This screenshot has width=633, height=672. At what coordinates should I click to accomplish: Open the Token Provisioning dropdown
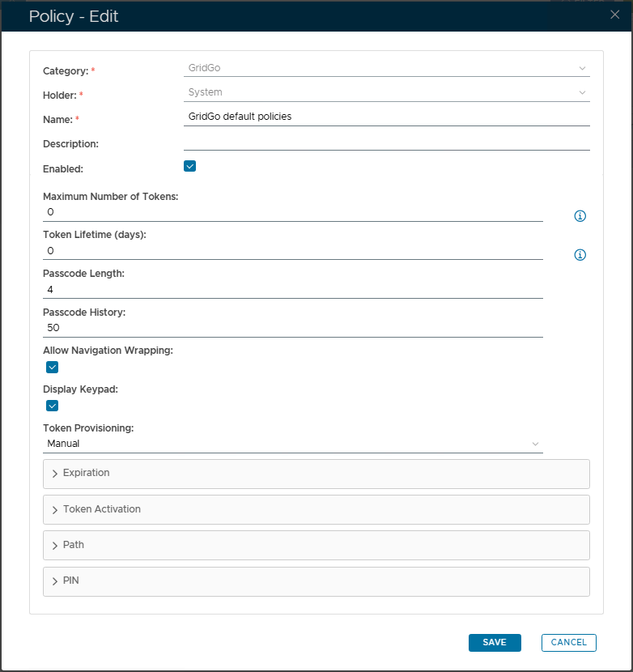(292, 444)
